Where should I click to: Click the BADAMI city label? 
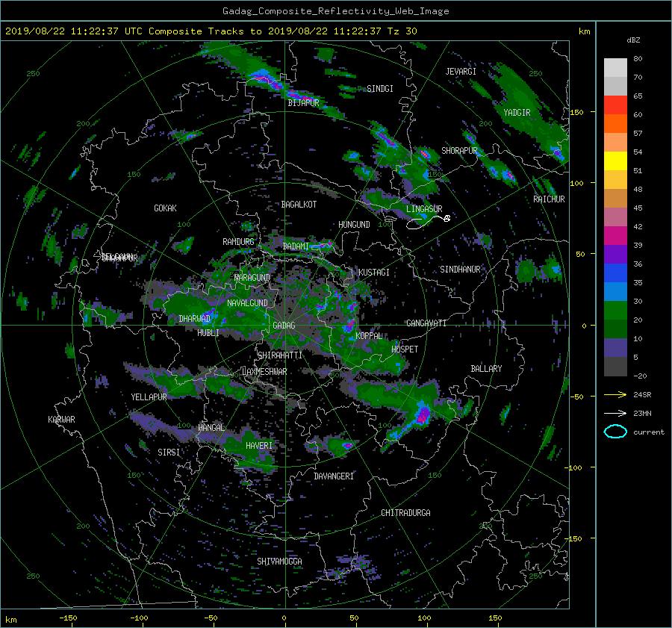coord(296,246)
